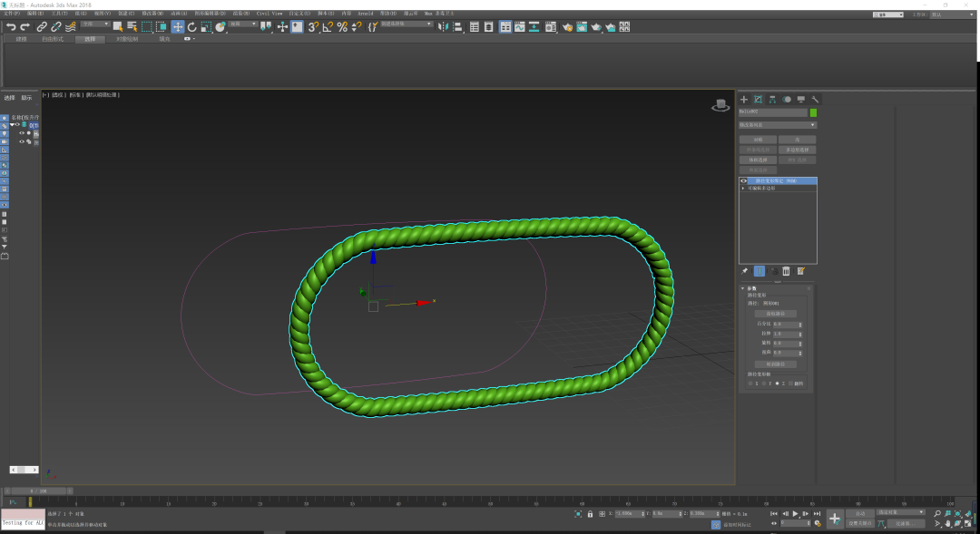Switch to the 自由形式 ribbon tab
The width and height of the screenshot is (980, 534).
click(53, 39)
